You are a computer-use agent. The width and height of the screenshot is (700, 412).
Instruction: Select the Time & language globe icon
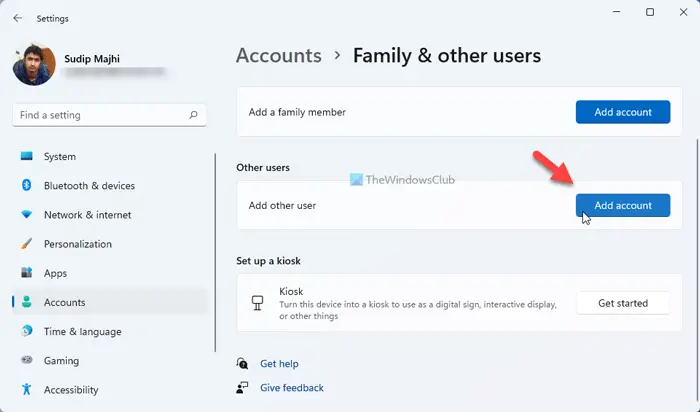coord(26,331)
